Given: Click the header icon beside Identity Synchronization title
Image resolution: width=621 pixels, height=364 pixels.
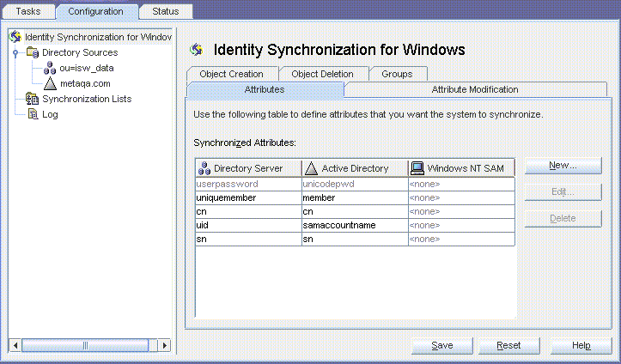Looking at the screenshot, I should pos(197,50).
